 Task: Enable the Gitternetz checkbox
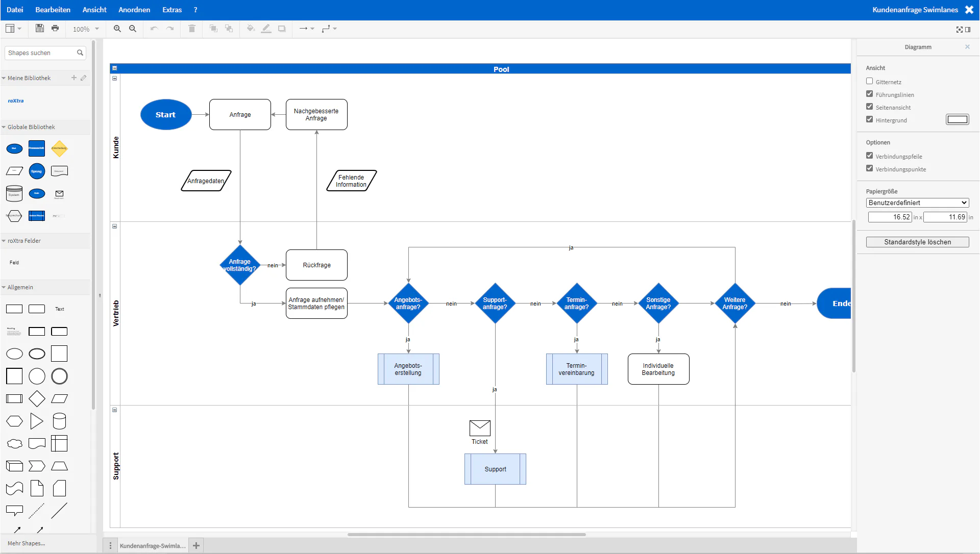pyautogui.click(x=870, y=81)
